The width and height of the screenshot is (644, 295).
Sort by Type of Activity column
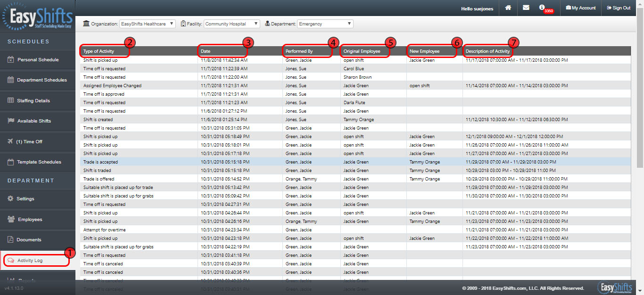(x=99, y=51)
